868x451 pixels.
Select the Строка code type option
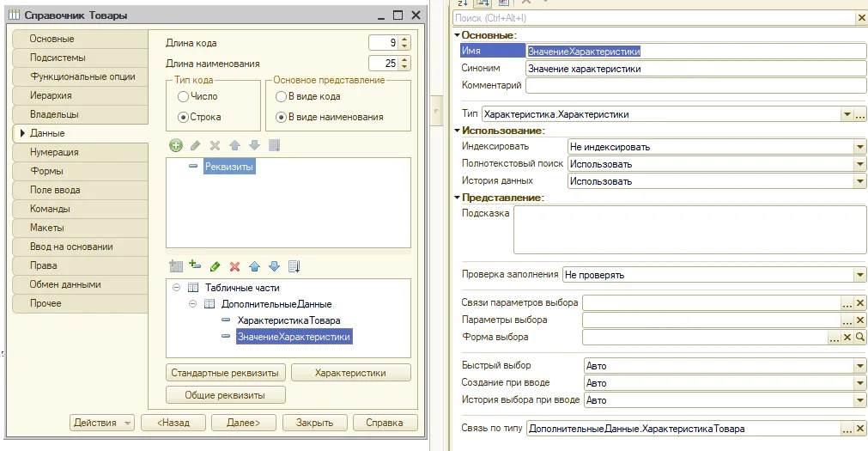point(183,117)
